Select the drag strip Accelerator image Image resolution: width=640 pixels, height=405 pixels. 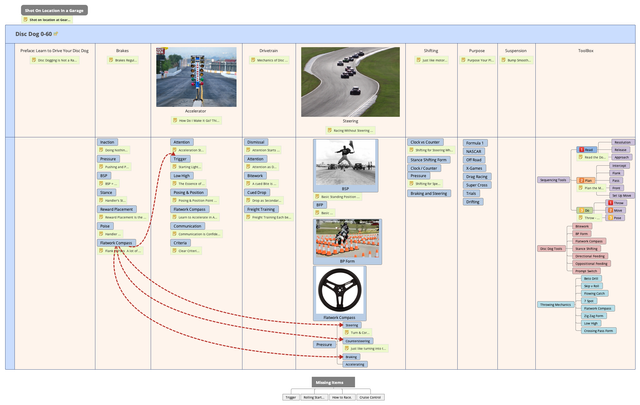(196, 76)
